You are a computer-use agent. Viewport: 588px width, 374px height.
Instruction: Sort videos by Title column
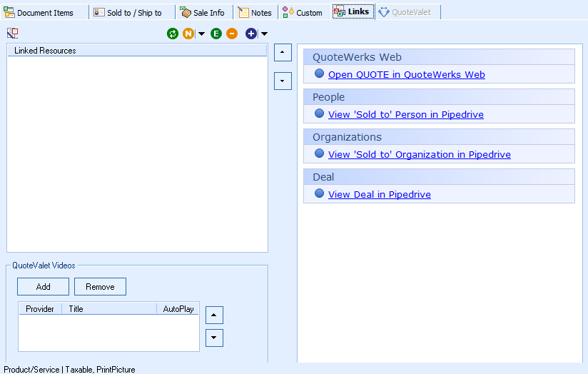[109, 309]
